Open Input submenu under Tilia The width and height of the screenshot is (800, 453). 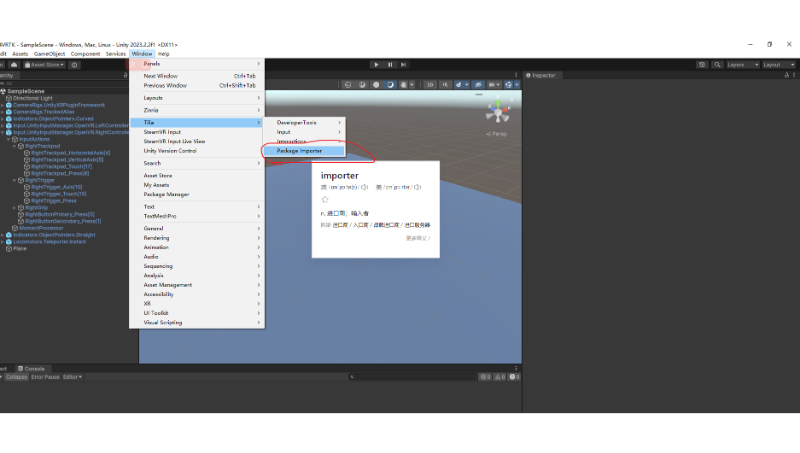[x=304, y=132]
